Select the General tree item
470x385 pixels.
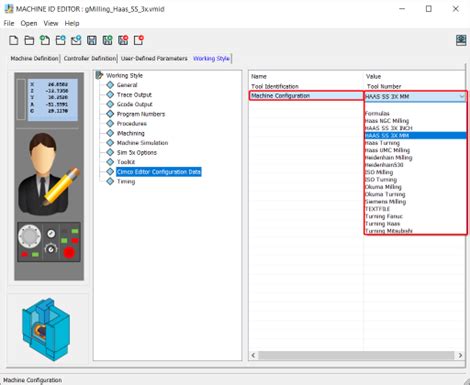click(127, 85)
